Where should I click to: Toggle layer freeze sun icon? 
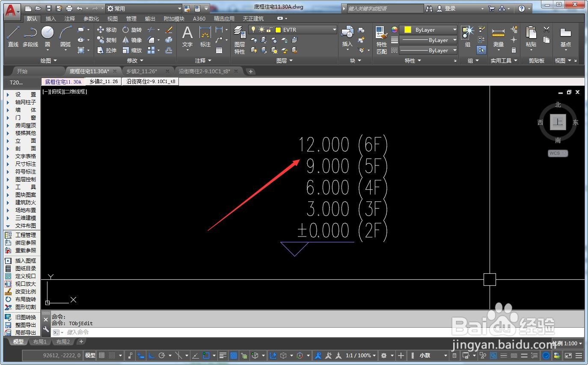point(261,30)
